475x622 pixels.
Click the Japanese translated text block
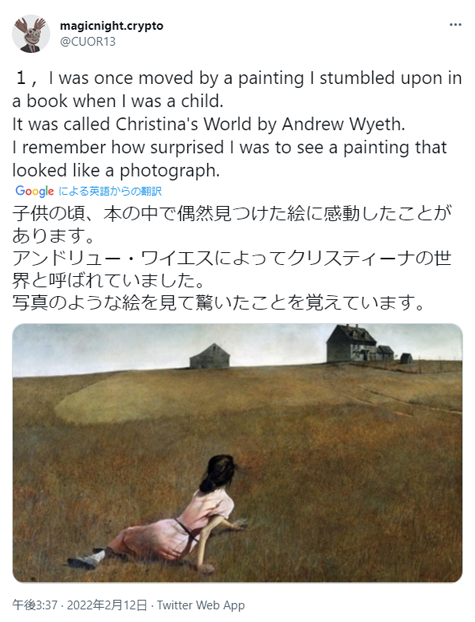(x=233, y=258)
